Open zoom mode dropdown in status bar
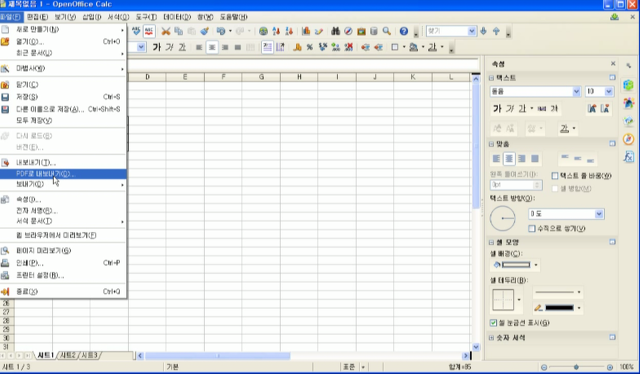 coord(362,367)
